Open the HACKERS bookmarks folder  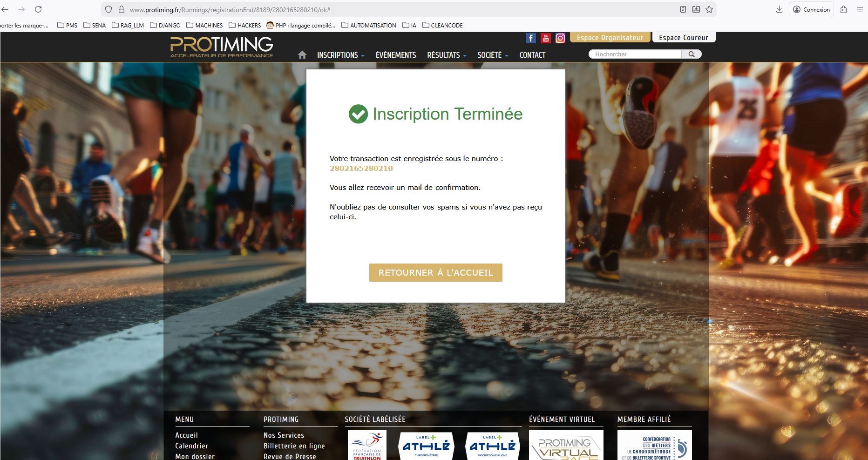pos(245,26)
